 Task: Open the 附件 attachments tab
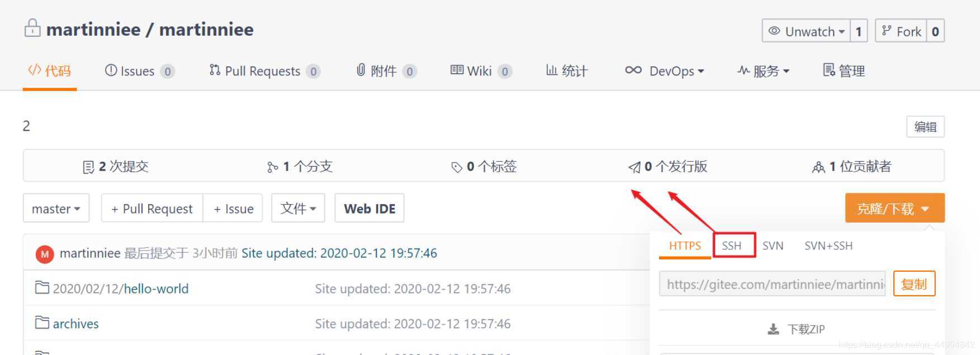click(386, 71)
